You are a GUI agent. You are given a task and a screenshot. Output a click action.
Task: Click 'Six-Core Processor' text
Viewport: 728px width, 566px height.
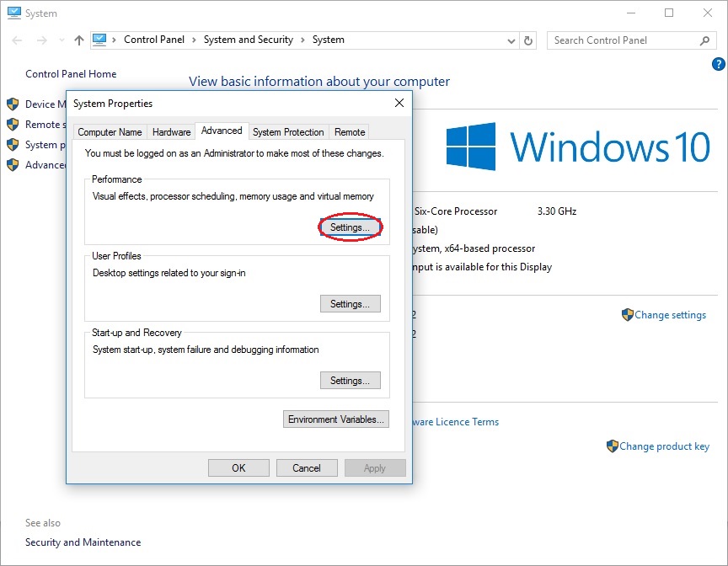click(456, 211)
